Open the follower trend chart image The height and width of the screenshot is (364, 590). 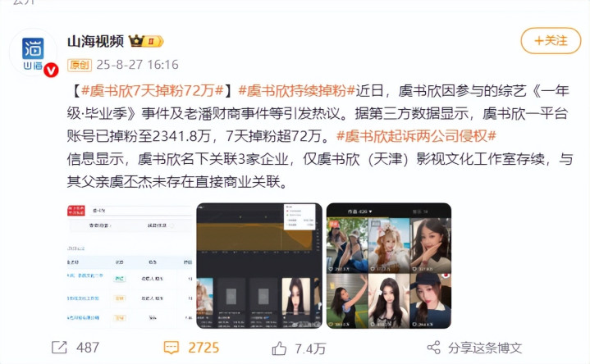(x=259, y=266)
